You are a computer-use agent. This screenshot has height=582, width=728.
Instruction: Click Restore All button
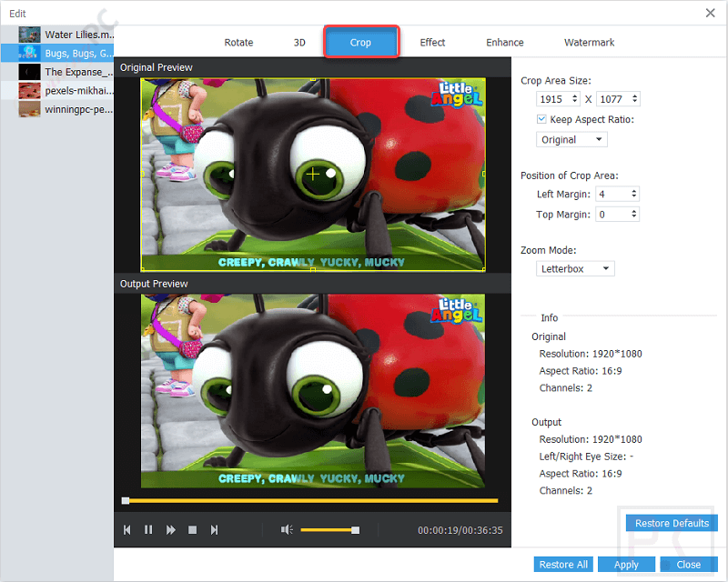(x=563, y=565)
